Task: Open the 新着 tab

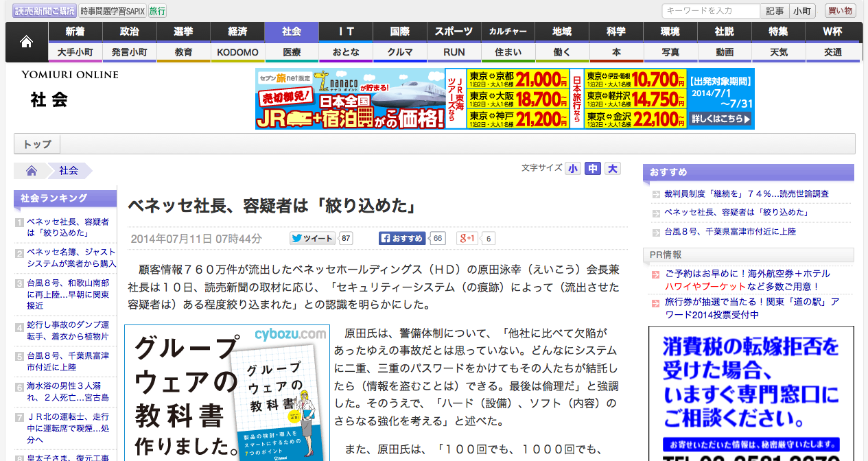Action: 75,32
